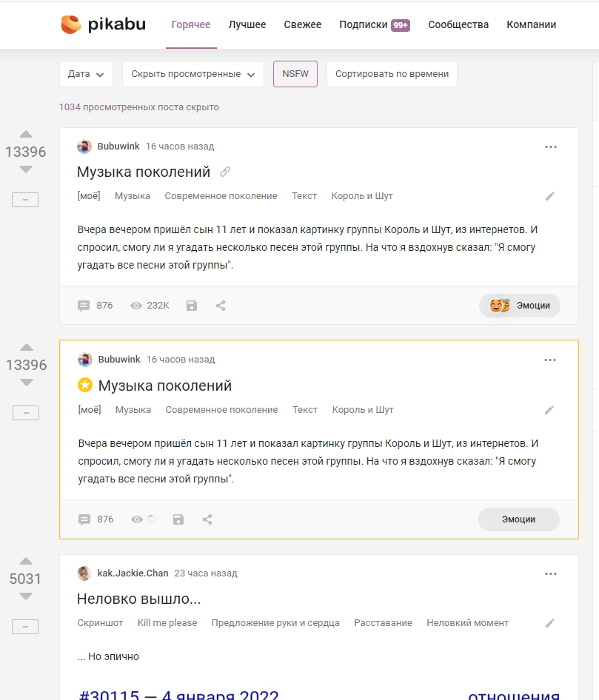This screenshot has width=599, height=700.
Task: Go to the Сообщества tab
Action: (458, 24)
